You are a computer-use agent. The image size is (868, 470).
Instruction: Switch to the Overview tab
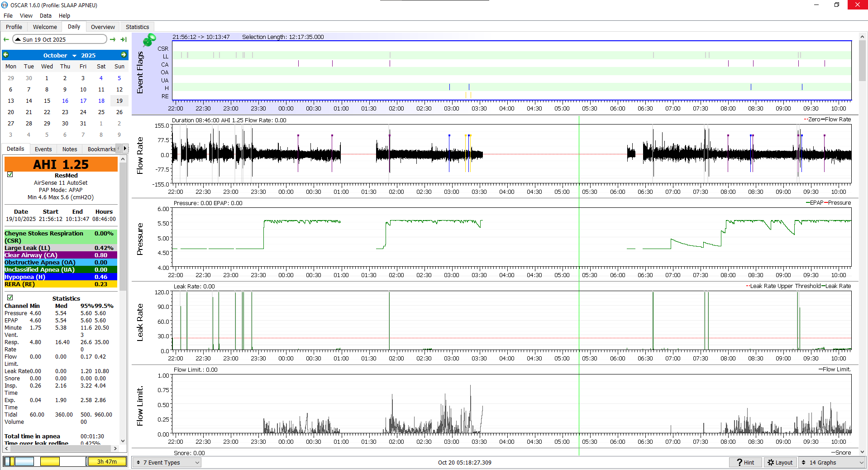103,27
